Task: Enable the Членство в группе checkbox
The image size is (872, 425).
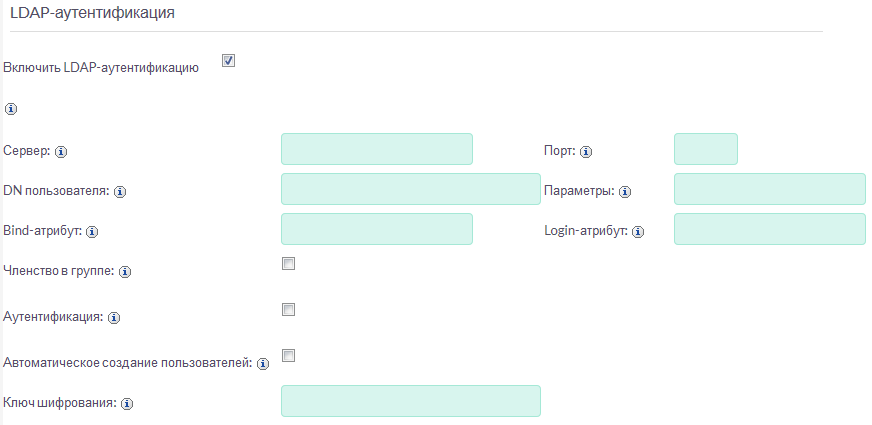Action: (x=289, y=264)
